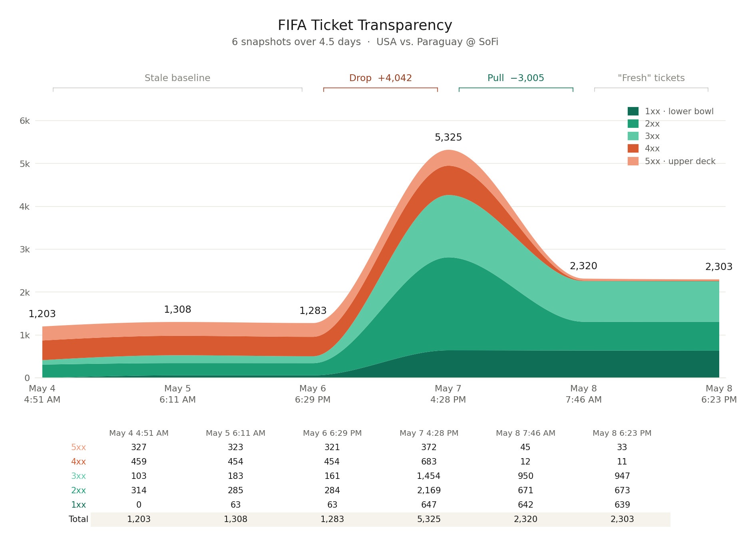Image resolution: width=756 pixels, height=546 pixels.
Task: Click the 6k y-axis label
Action: tap(25, 121)
